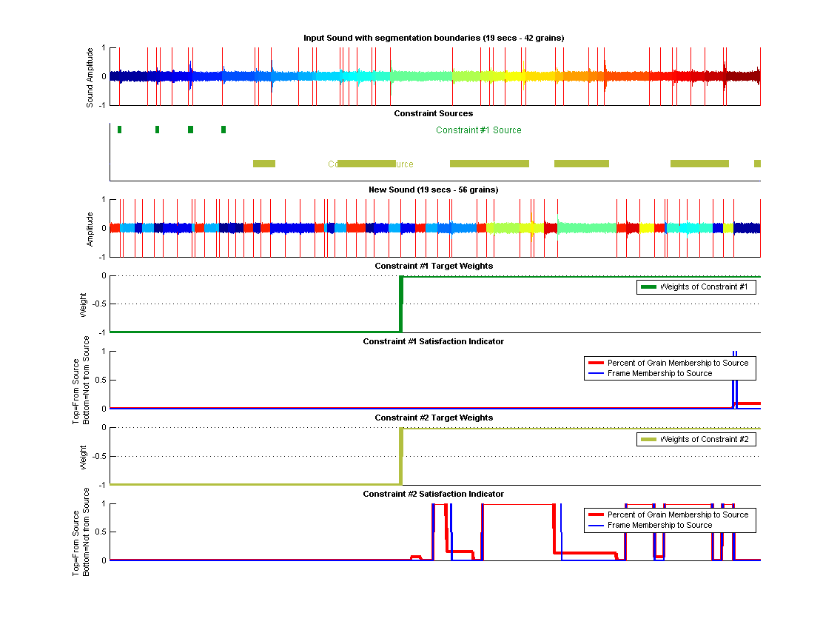Image resolution: width=840 pixels, height=630 pixels.
Task: Select the 'Constraint #2 Target Weights' title
Action: [x=434, y=418]
